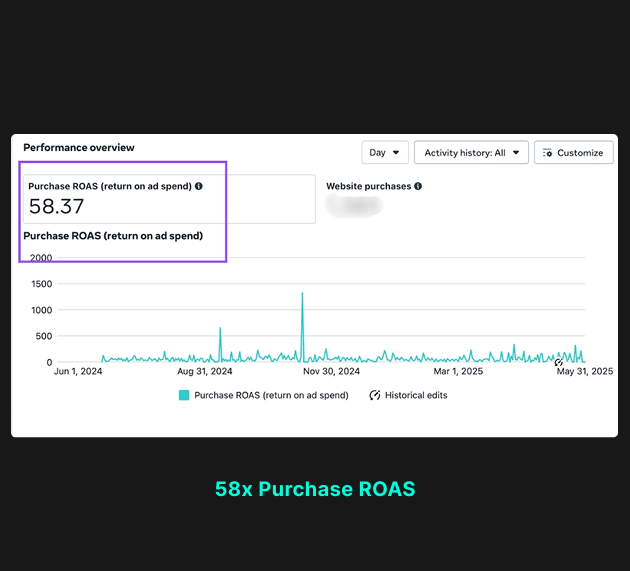Click the 58x Purchase ROAS caption
630x571 pixels.
click(x=314, y=489)
